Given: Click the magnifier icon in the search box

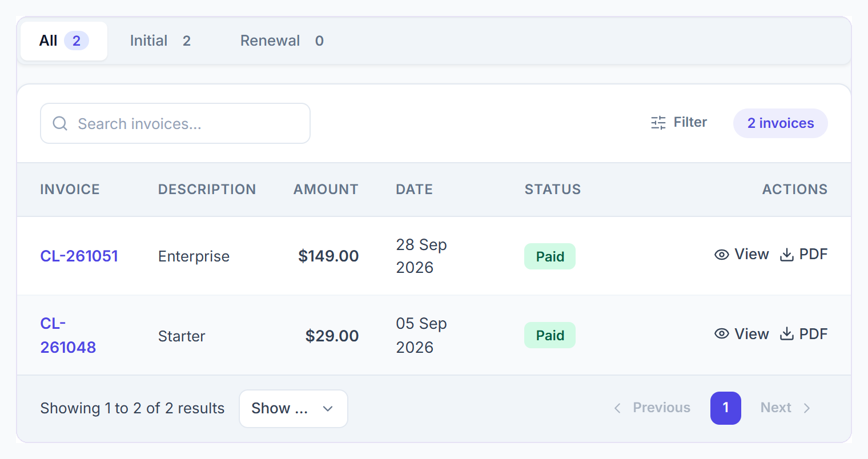Looking at the screenshot, I should (x=60, y=123).
